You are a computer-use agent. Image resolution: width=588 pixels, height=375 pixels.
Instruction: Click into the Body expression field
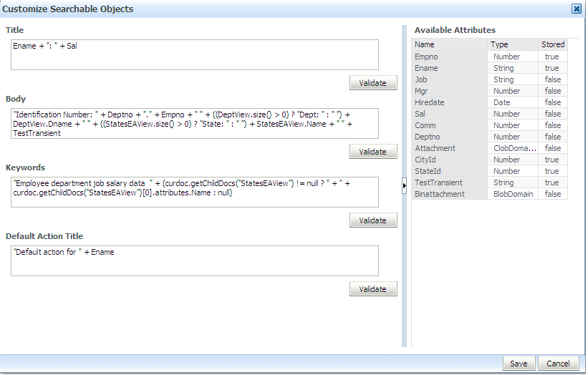coord(195,124)
